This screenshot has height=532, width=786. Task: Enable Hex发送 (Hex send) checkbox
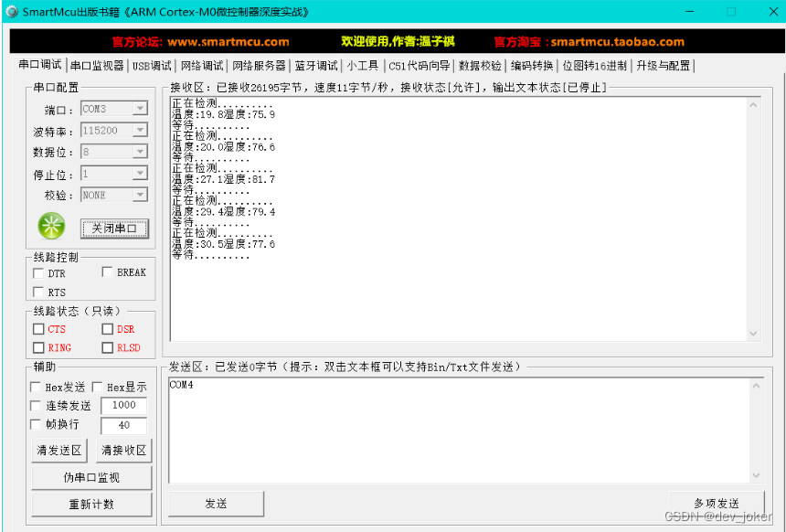click(x=36, y=387)
